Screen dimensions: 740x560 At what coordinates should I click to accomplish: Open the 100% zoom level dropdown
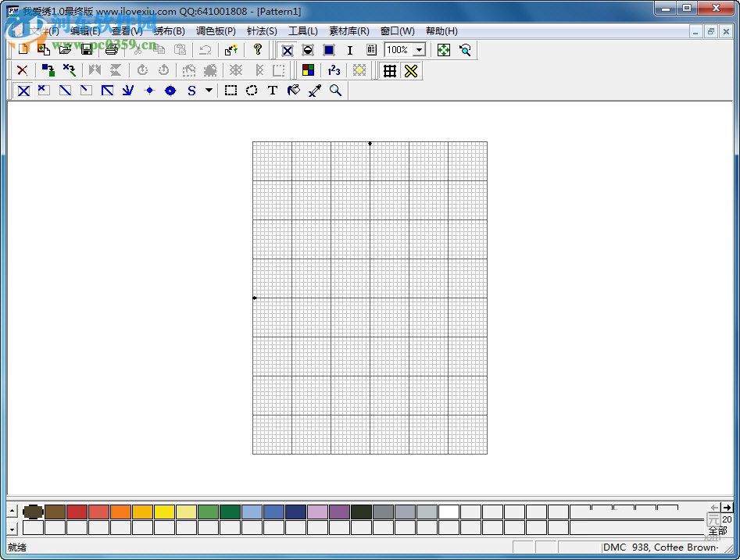[x=420, y=50]
